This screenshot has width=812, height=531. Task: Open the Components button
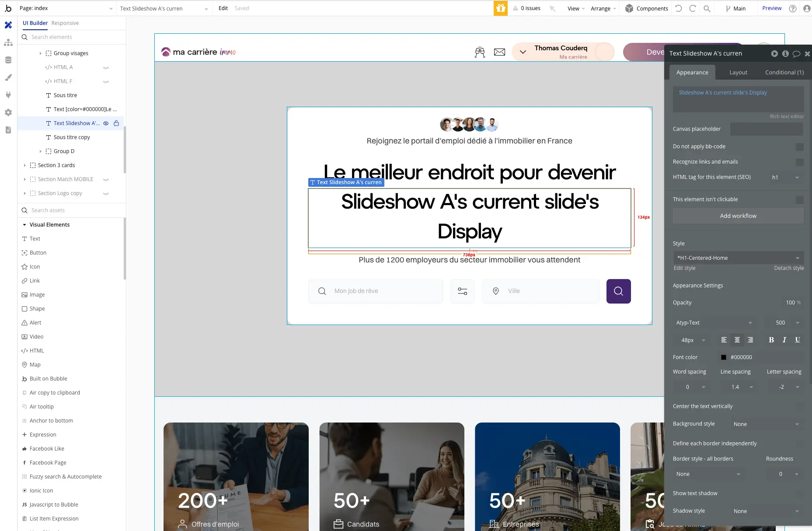[x=646, y=8]
